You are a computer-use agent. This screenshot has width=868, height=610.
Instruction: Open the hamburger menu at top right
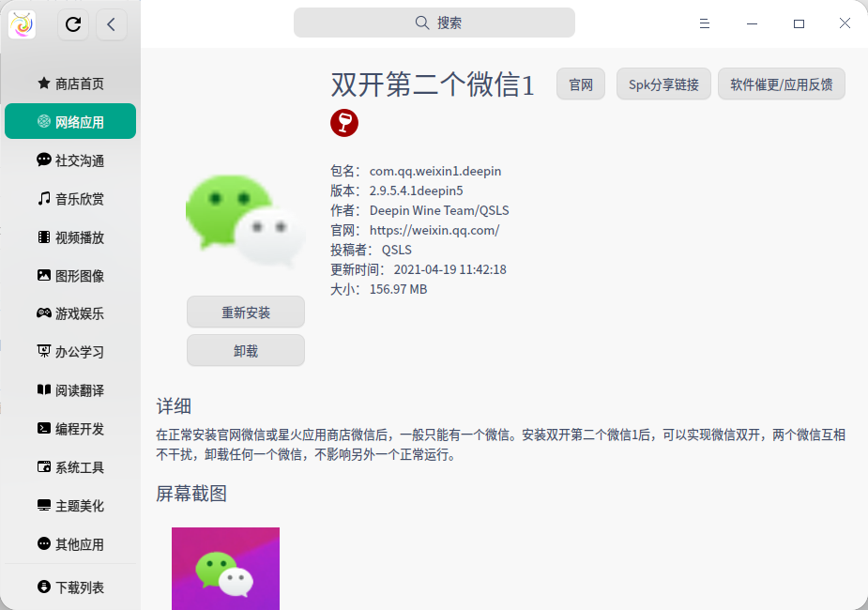click(x=704, y=23)
